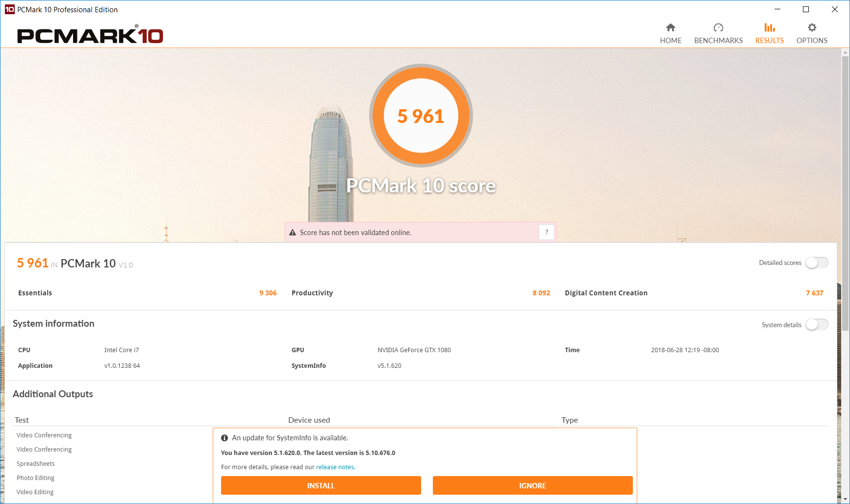Click the Intel Core i7 CPU value
The image size is (850, 504).
coord(122,350)
